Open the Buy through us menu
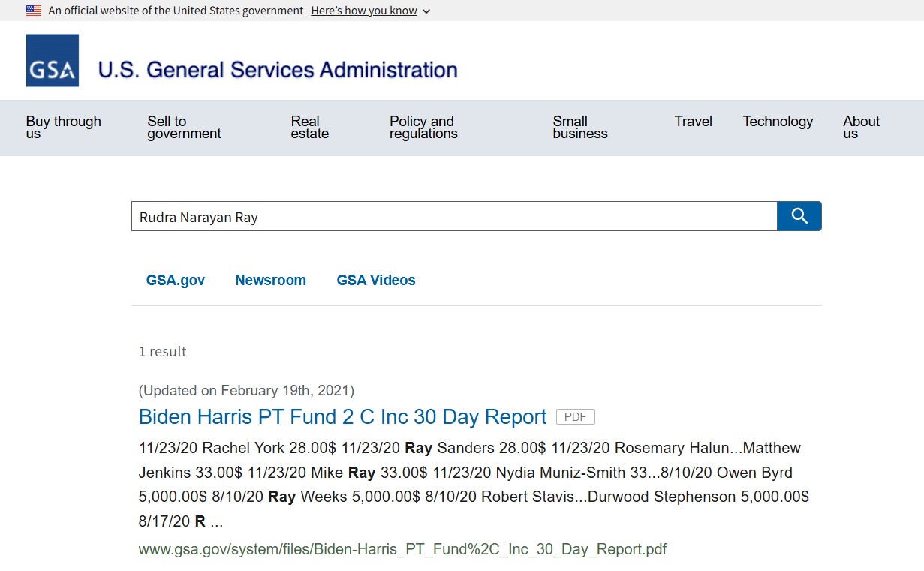The width and height of the screenshot is (924, 571). [x=63, y=127]
